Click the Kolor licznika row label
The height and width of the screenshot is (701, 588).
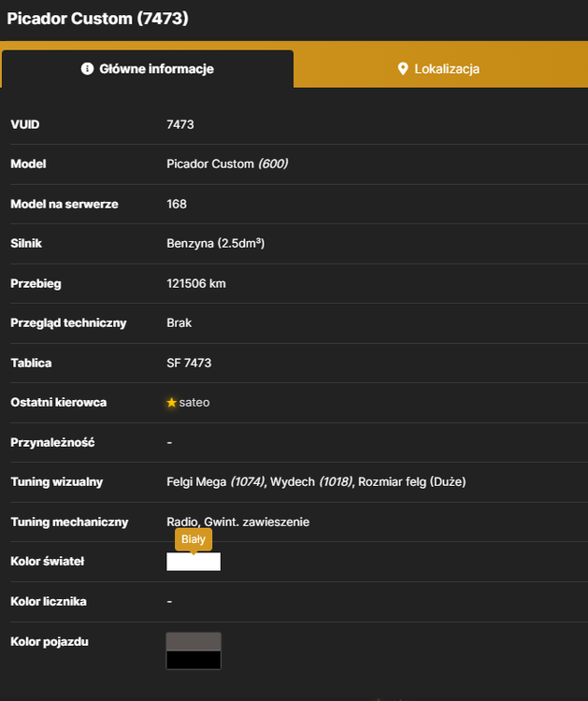[x=49, y=601]
